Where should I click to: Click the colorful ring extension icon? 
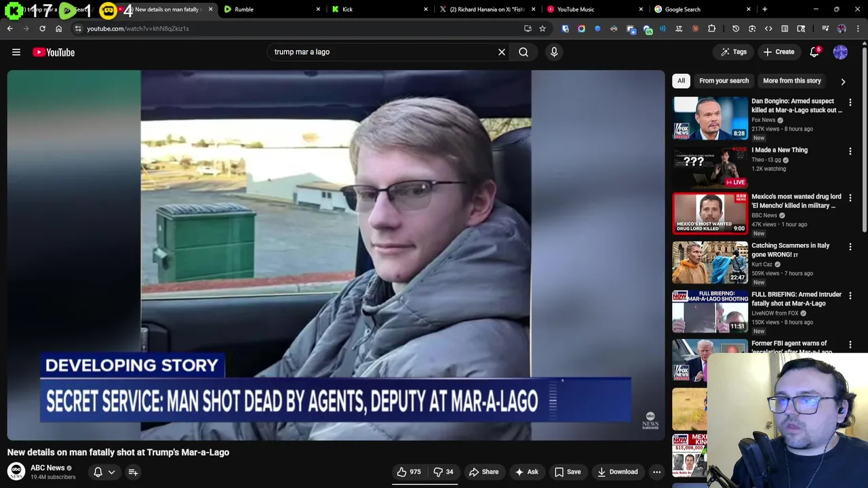point(581,28)
